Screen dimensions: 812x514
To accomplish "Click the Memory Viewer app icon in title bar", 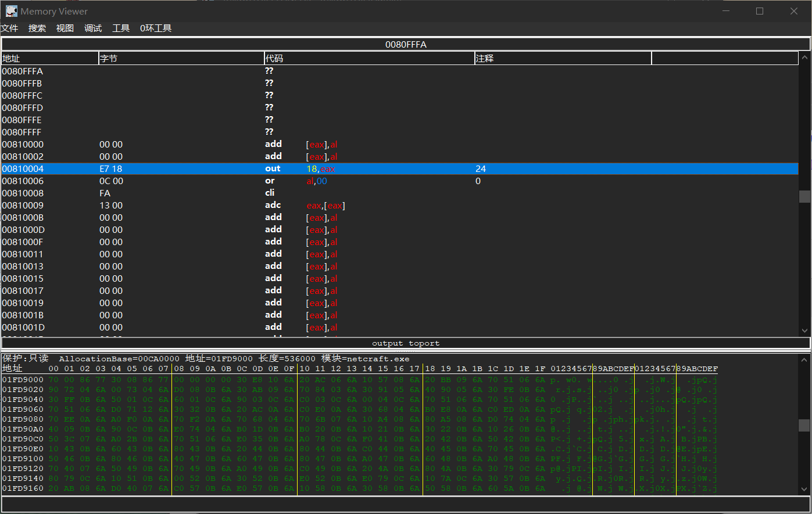I will (11, 11).
